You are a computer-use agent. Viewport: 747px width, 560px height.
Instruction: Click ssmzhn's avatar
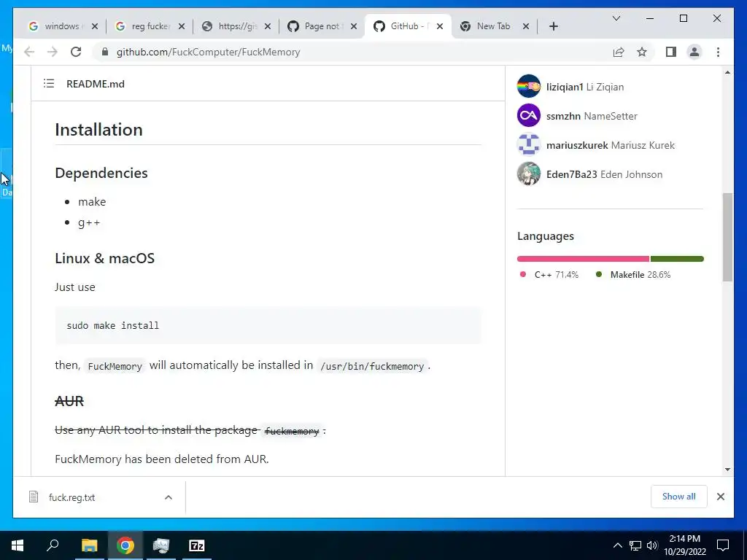(x=529, y=115)
